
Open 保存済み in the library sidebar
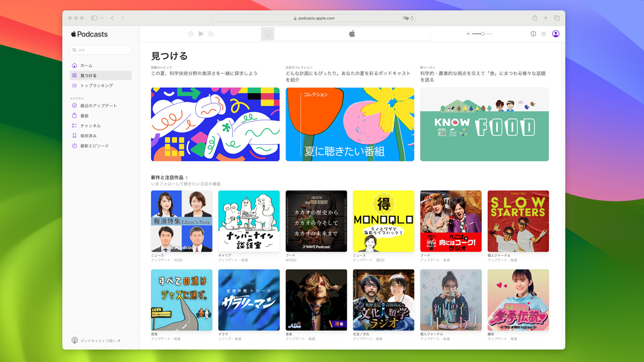(x=100, y=136)
